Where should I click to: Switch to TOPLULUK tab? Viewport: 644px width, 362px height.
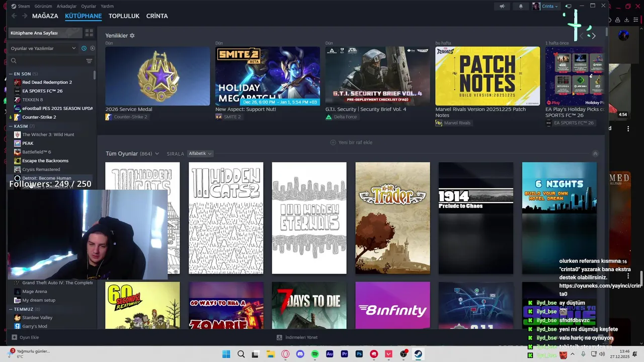tap(124, 16)
